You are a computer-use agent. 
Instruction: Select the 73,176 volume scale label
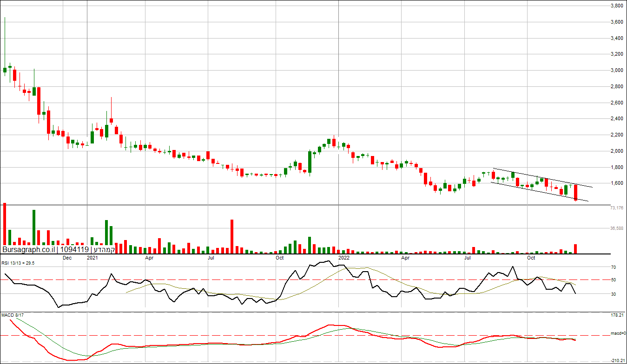616,208
